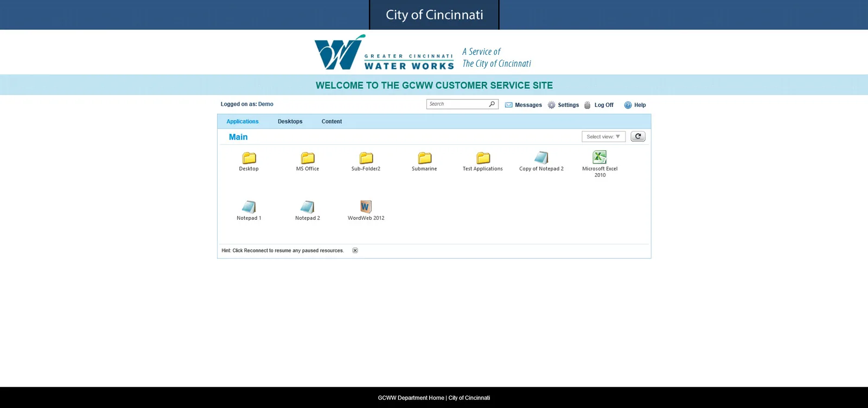Launch the Copy of Notepad 2 icon
Viewport: 868px width, 408px height.
coord(541,157)
